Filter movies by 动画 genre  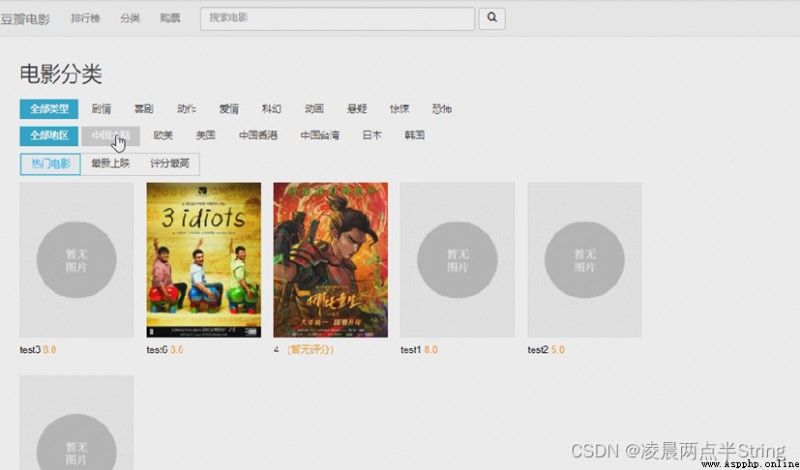(314, 109)
